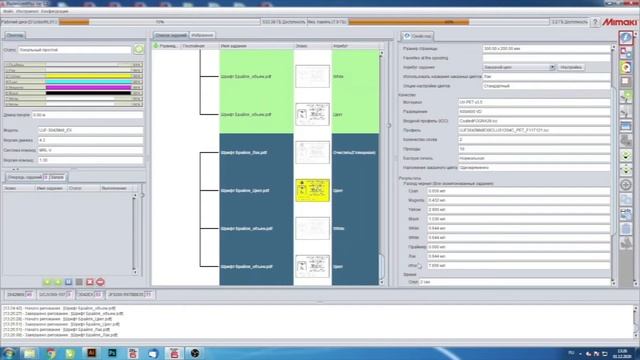
Task: Click the Атрибут column header in job list
Action: [x=356, y=46]
